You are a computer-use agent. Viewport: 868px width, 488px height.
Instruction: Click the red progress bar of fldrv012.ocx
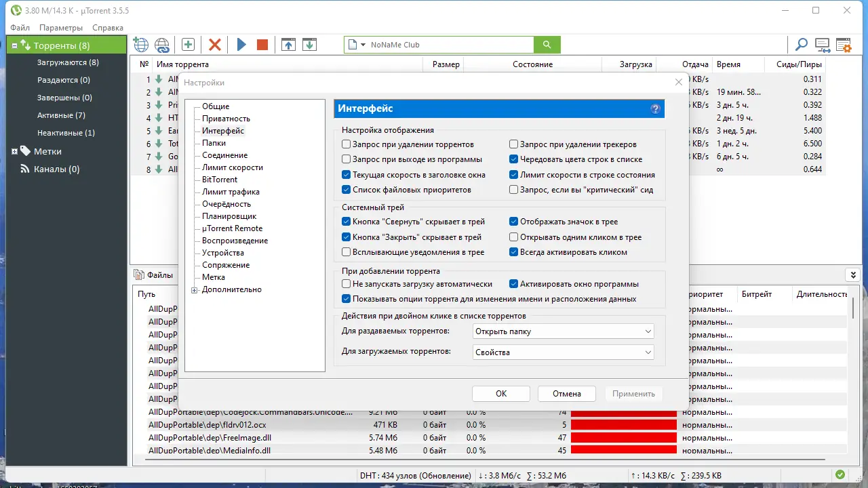(x=624, y=424)
